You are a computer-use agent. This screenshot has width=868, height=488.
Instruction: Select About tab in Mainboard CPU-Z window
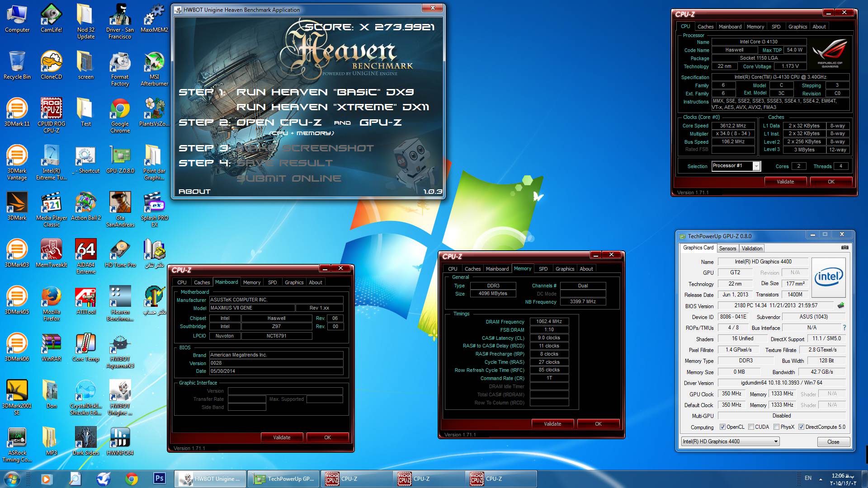coord(316,282)
